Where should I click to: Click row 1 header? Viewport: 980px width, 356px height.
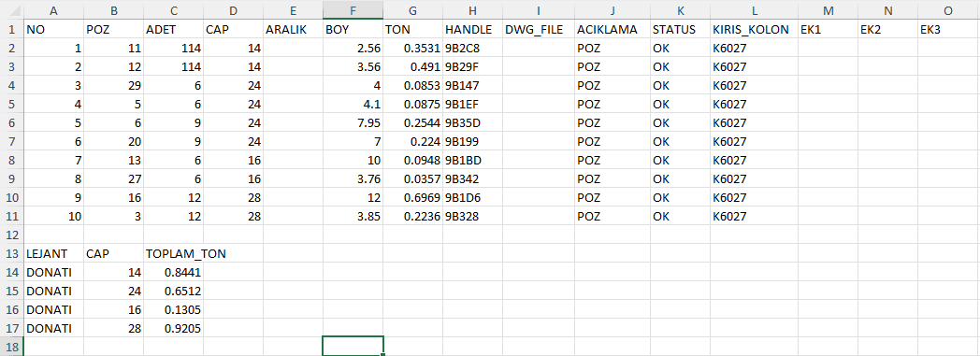11,29
